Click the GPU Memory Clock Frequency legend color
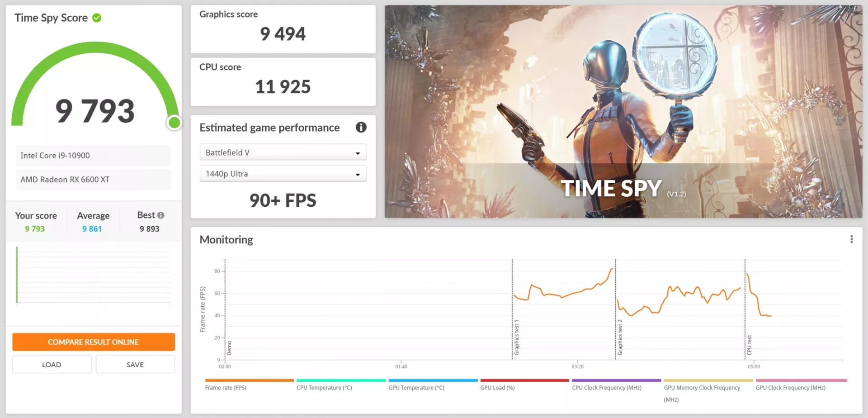 708,380
